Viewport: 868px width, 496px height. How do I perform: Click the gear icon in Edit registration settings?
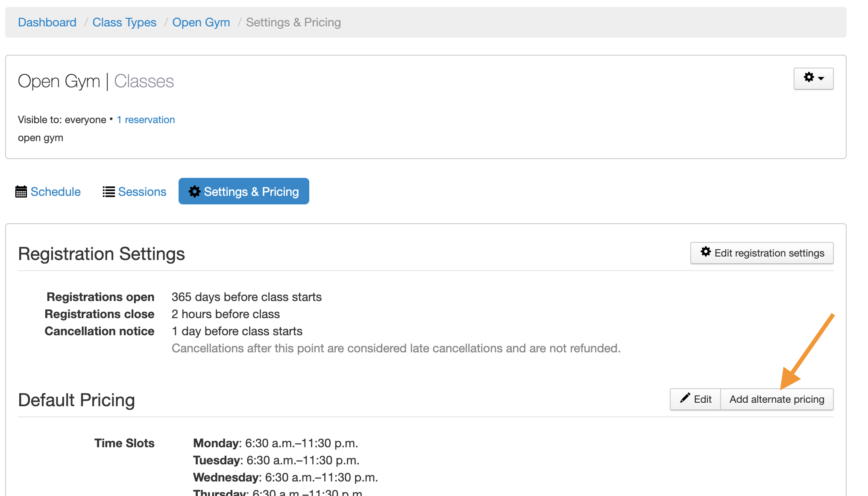click(x=706, y=252)
